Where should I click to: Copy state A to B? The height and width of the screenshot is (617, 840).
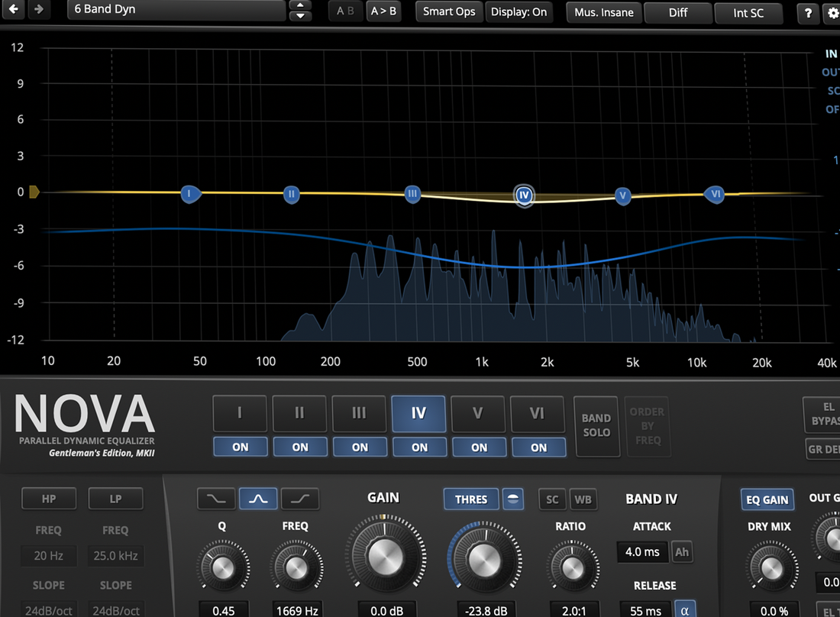pyautogui.click(x=383, y=11)
